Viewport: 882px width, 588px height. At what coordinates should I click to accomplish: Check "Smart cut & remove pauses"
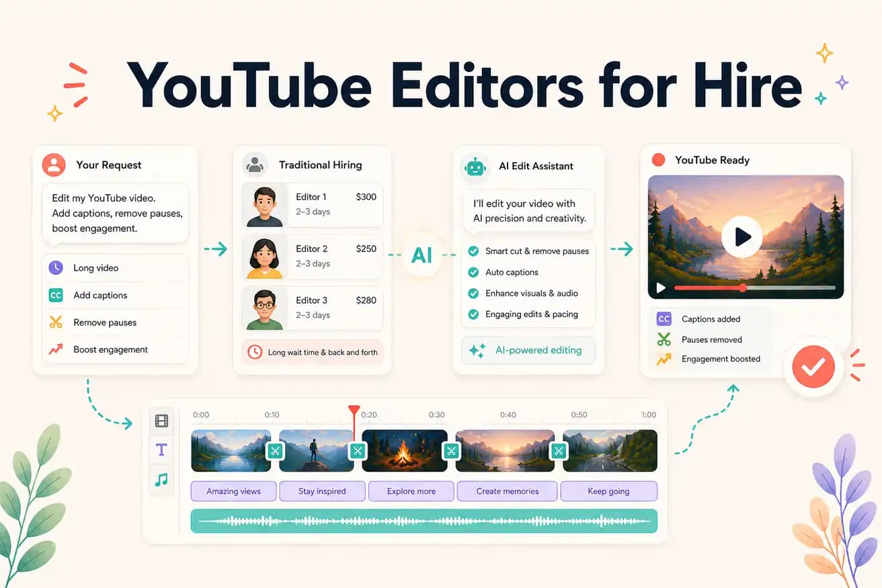(472, 251)
